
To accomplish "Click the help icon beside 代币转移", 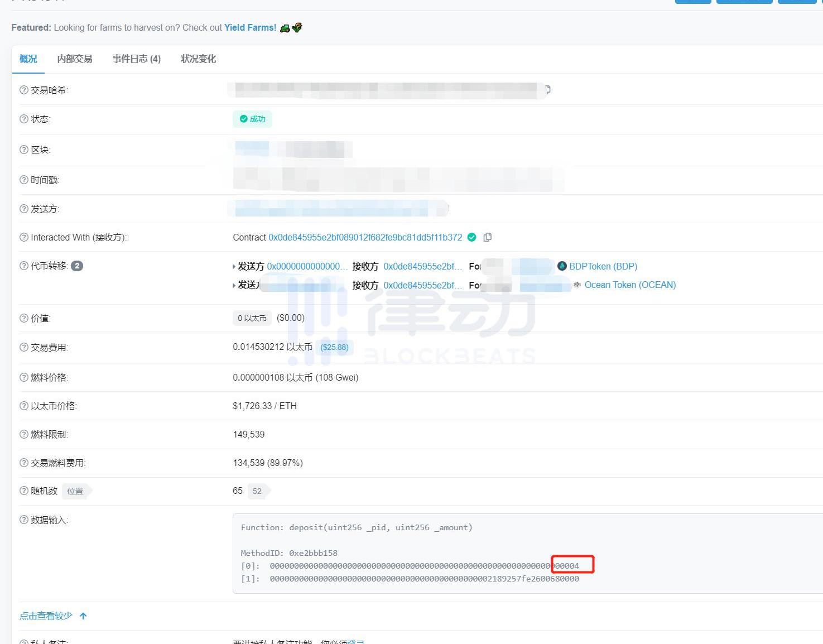I will [23, 266].
